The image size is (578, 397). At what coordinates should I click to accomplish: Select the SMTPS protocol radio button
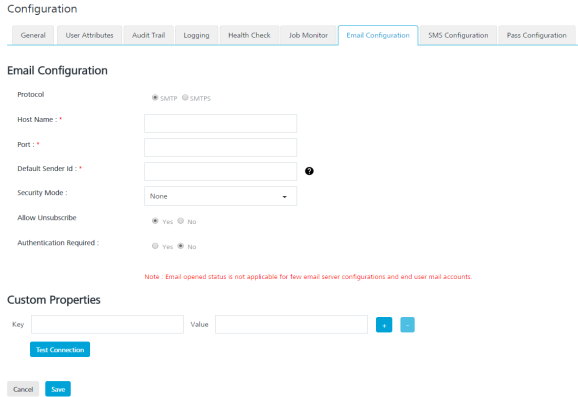(185, 97)
